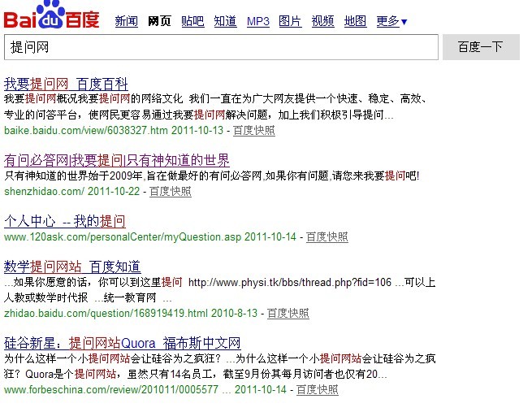532x412 pixels.
Task: Click snippet line starting 狂？Quora是个提问网站
Action: (196, 375)
